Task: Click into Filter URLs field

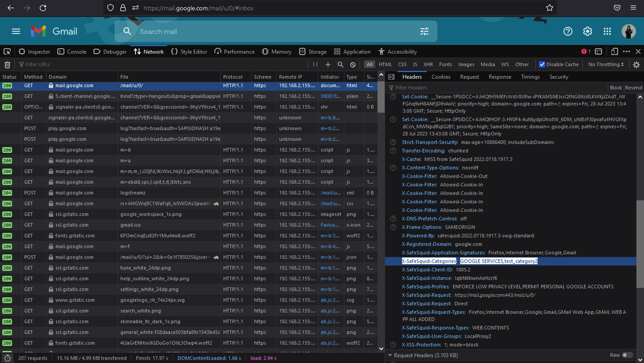Action: [162, 65]
